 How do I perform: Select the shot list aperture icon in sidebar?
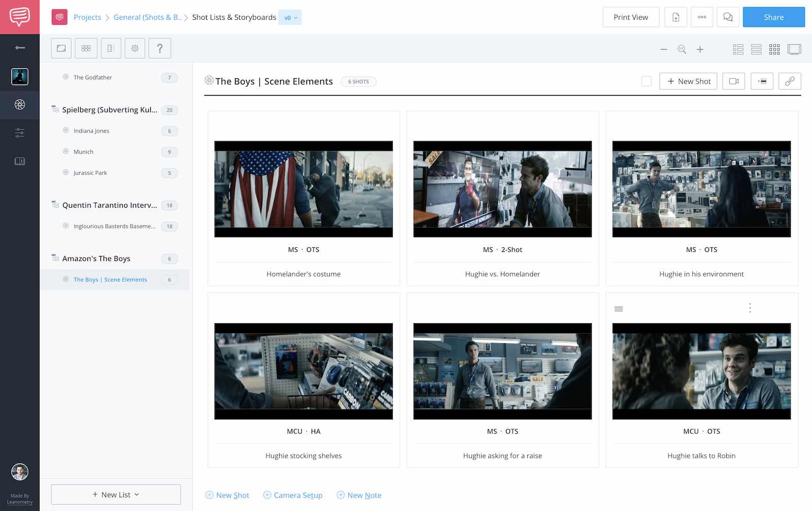point(20,105)
